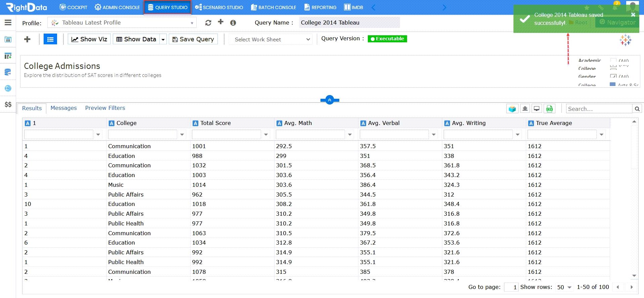This screenshot has width=644, height=298.
Task: Open the Select Work Sheet dropdown
Action: 270,39
